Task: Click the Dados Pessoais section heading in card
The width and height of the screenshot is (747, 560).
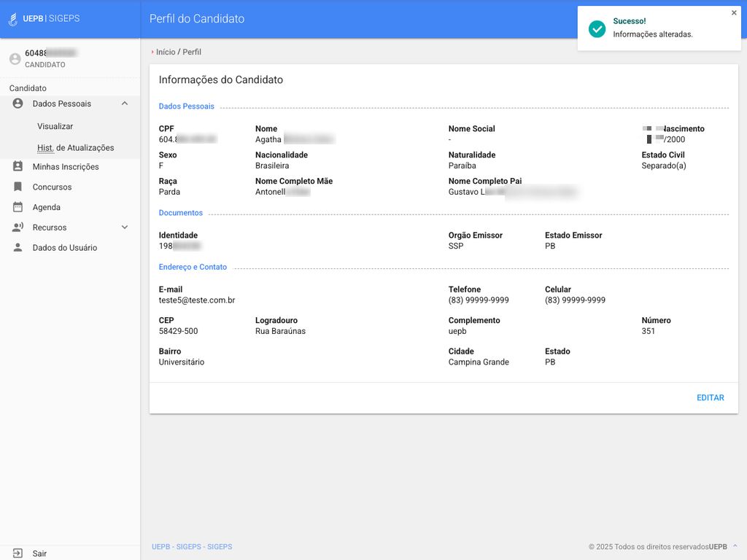Action: pos(186,106)
